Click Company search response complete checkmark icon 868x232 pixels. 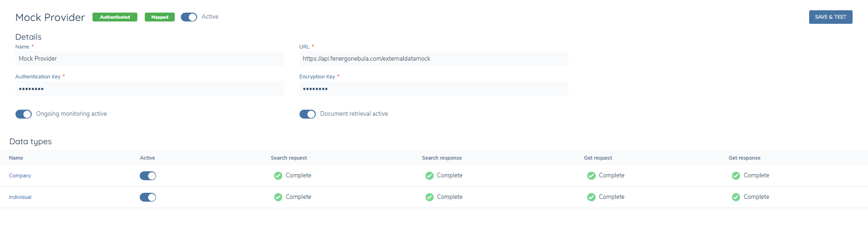429,176
